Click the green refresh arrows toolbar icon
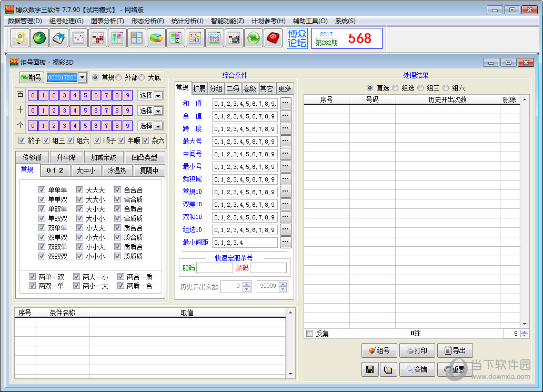543x392 pixels. tap(254, 38)
